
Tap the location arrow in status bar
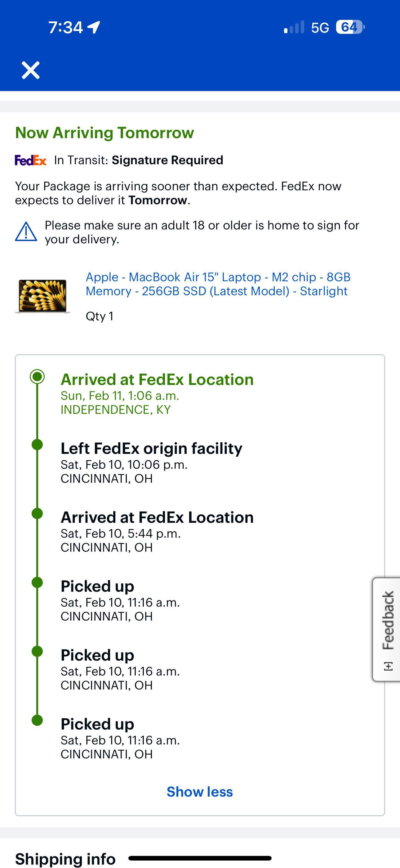pyautogui.click(x=94, y=27)
